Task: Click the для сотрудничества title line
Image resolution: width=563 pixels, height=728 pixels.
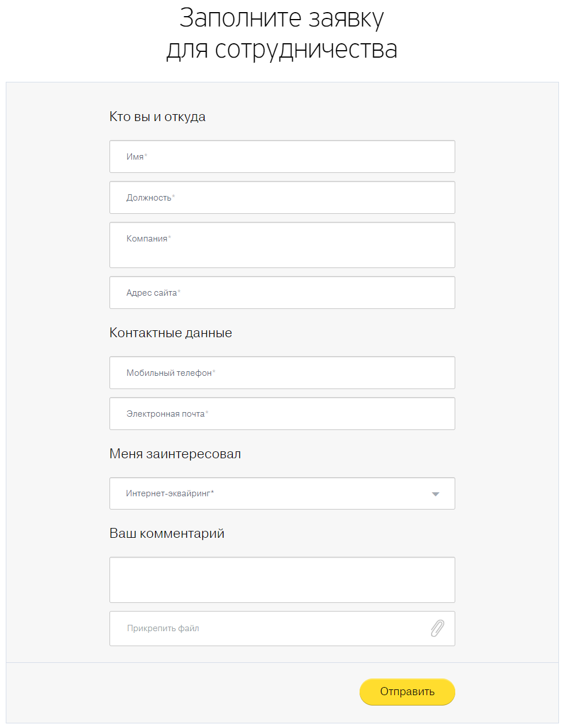Action: click(x=282, y=50)
